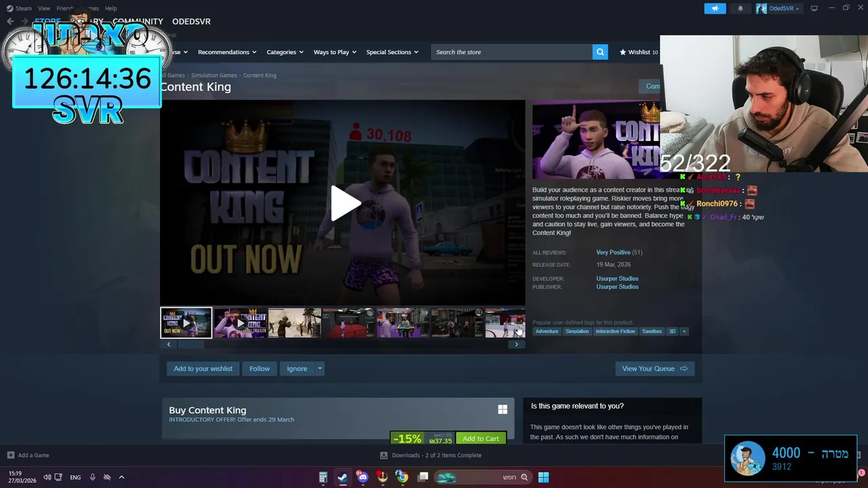Expand the Ways to Play menu
The image size is (868, 488).
tap(335, 52)
